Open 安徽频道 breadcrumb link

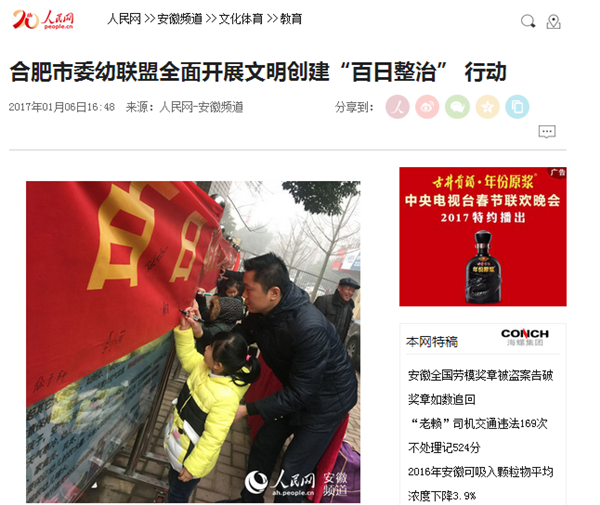(179, 19)
